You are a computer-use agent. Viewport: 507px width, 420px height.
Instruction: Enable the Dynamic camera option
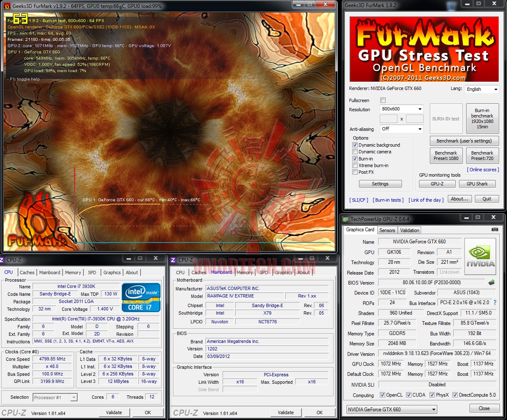click(x=355, y=152)
